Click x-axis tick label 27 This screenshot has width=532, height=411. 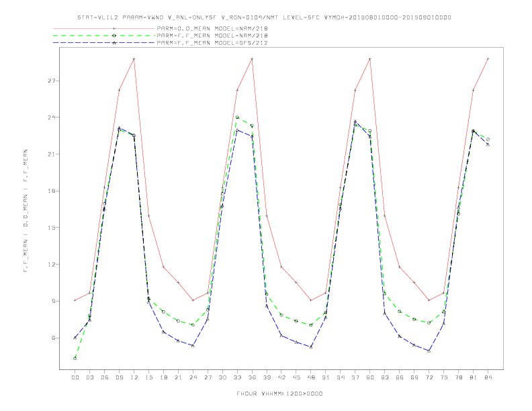[x=208, y=377]
